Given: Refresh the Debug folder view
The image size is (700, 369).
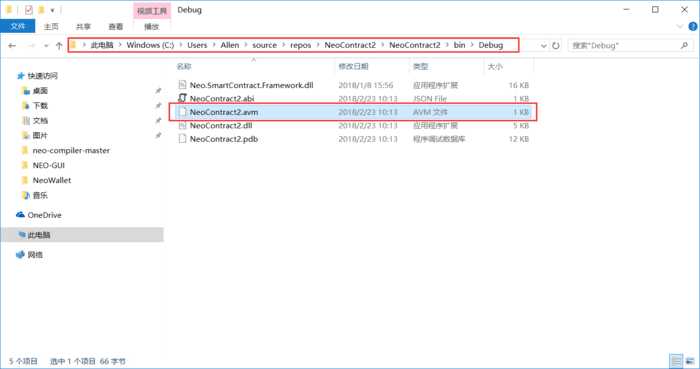Looking at the screenshot, I should 556,46.
